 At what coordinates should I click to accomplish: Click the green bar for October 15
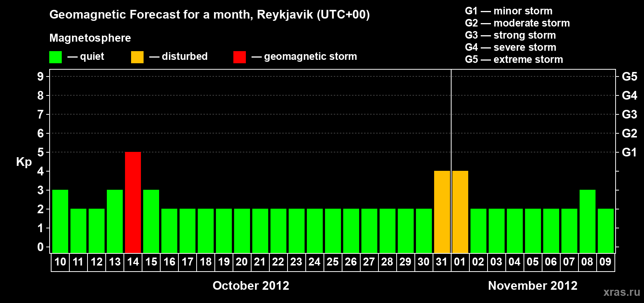[x=151, y=221]
